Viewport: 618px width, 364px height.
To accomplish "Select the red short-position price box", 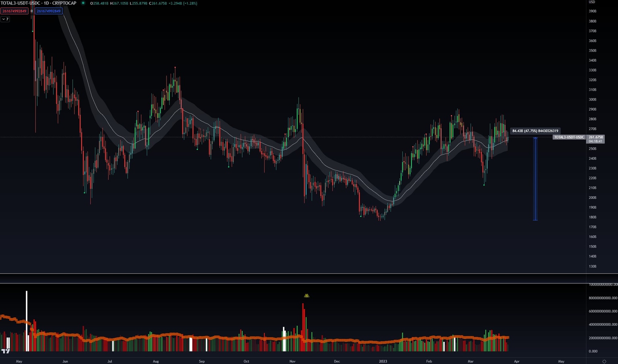I will 14,11.
